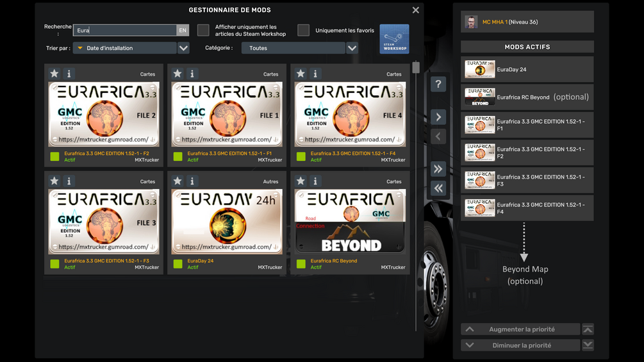Click Eurafrica 3.3 GMC EDITION 1.52-1 - F2 title

(x=107, y=154)
